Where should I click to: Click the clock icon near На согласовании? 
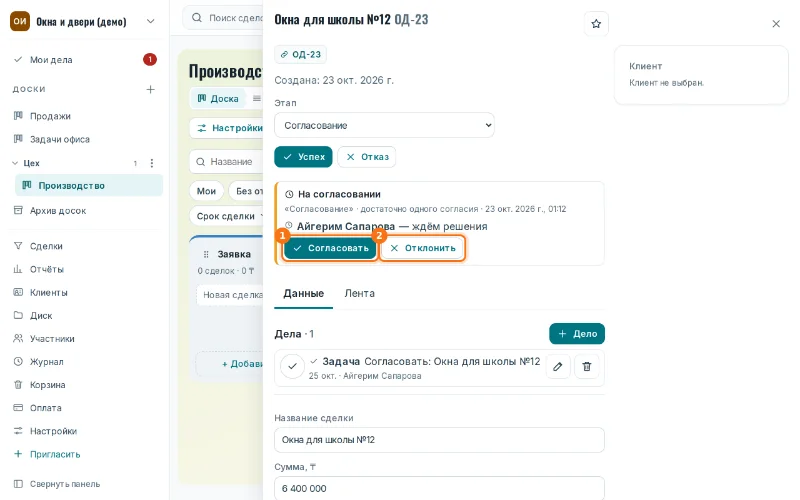click(x=289, y=194)
